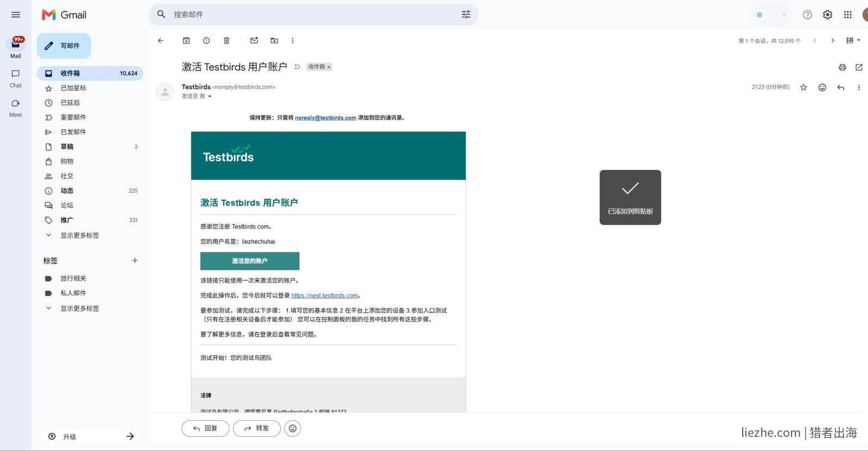The width and height of the screenshot is (868, 451).
Task: Open 已延后 snoozed folder
Action: (x=90, y=103)
